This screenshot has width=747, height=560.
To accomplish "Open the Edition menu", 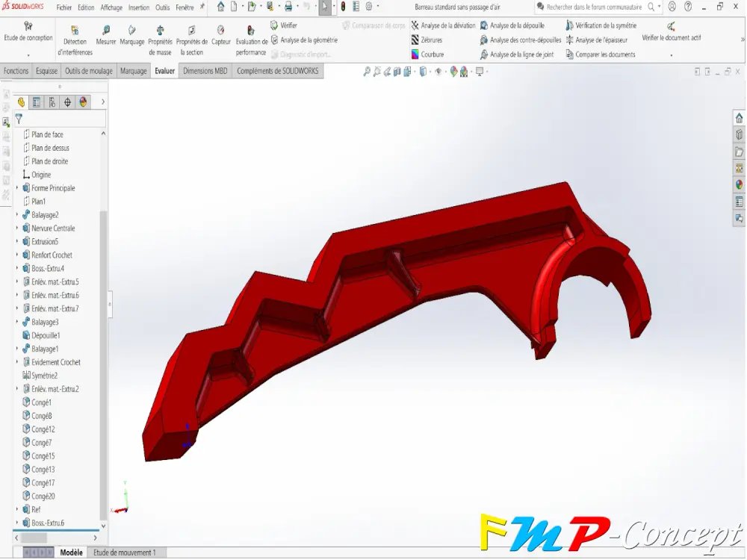I will pos(86,7).
